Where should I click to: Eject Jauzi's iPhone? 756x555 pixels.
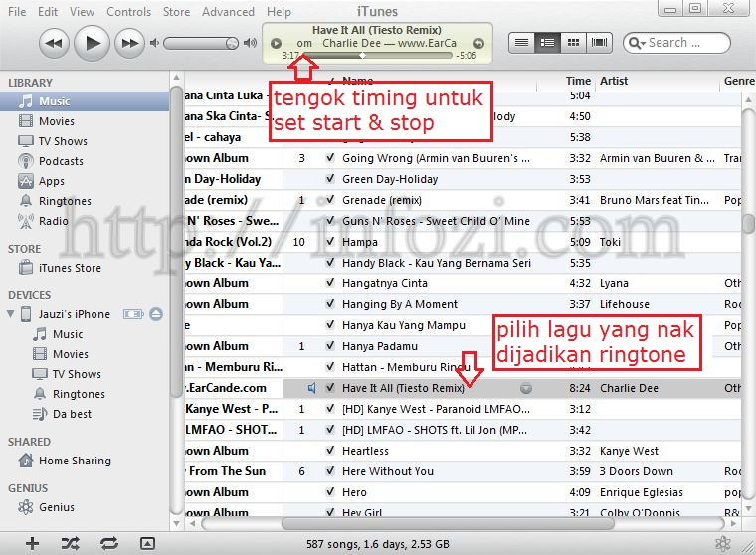(156, 314)
